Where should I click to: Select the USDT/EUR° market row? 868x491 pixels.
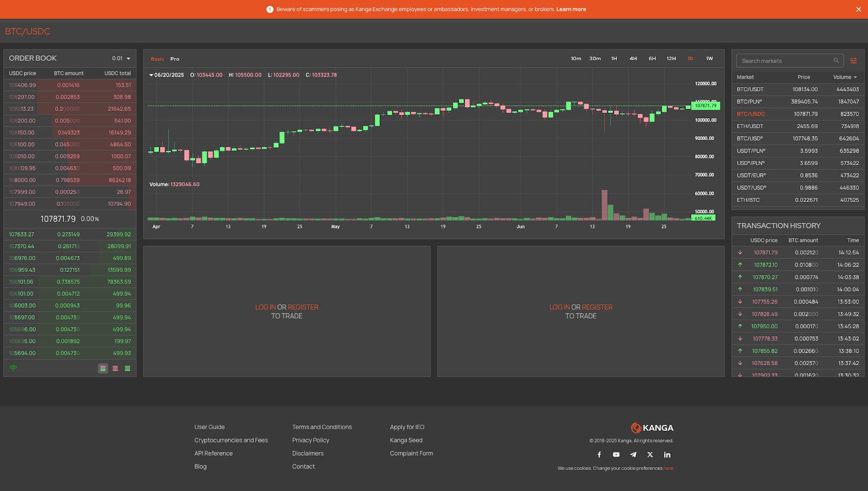(797, 175)
